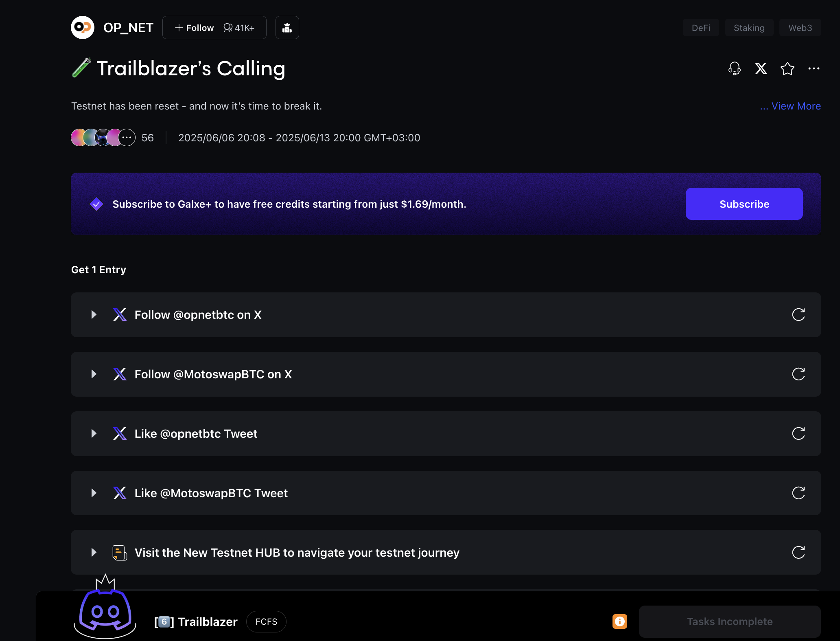Click the participant avatars group
The image size is (840, 641).
coord(103,138)
